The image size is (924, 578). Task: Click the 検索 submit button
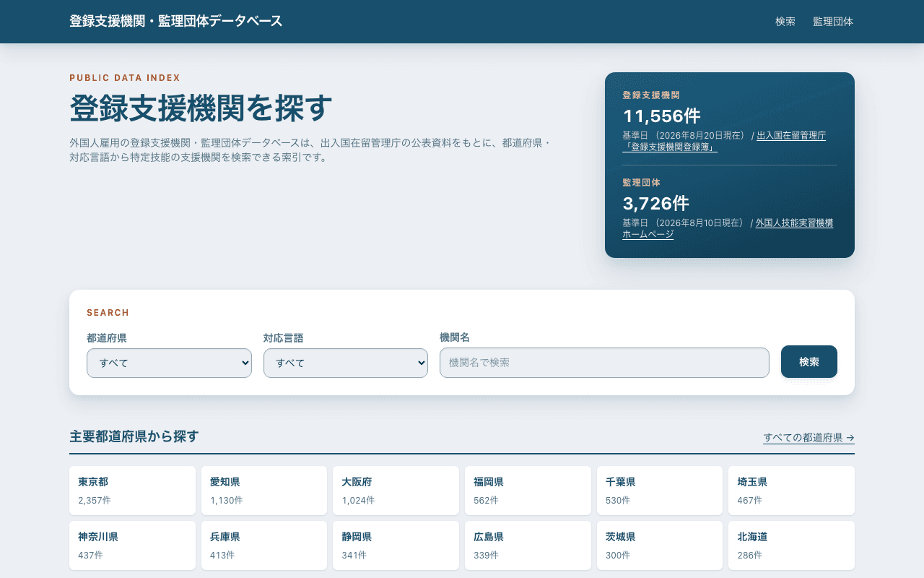(809, 362)
